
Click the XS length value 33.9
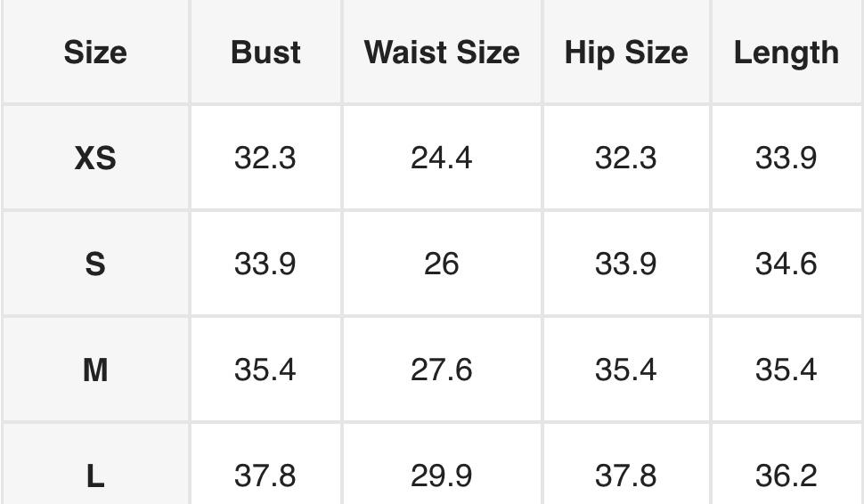786,159
